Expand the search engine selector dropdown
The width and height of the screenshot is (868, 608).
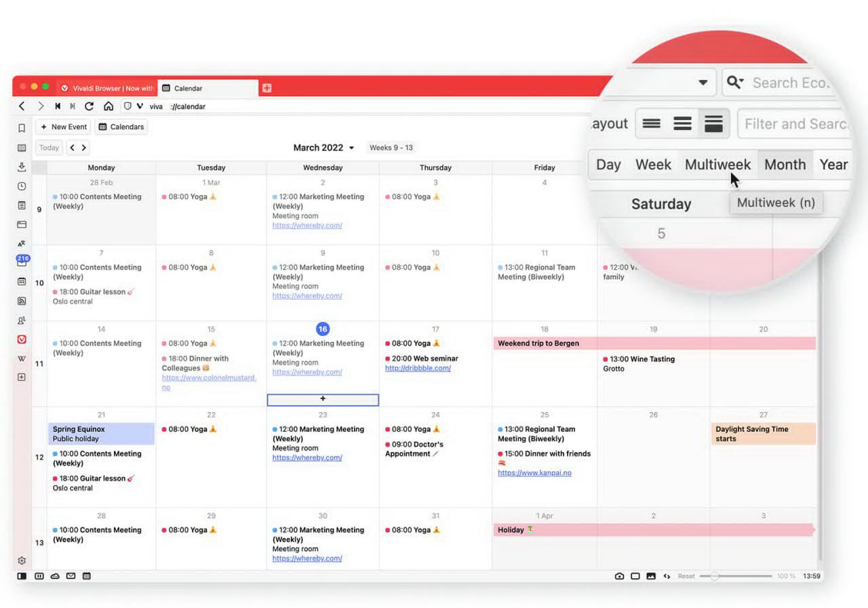[x=735, y=83]
